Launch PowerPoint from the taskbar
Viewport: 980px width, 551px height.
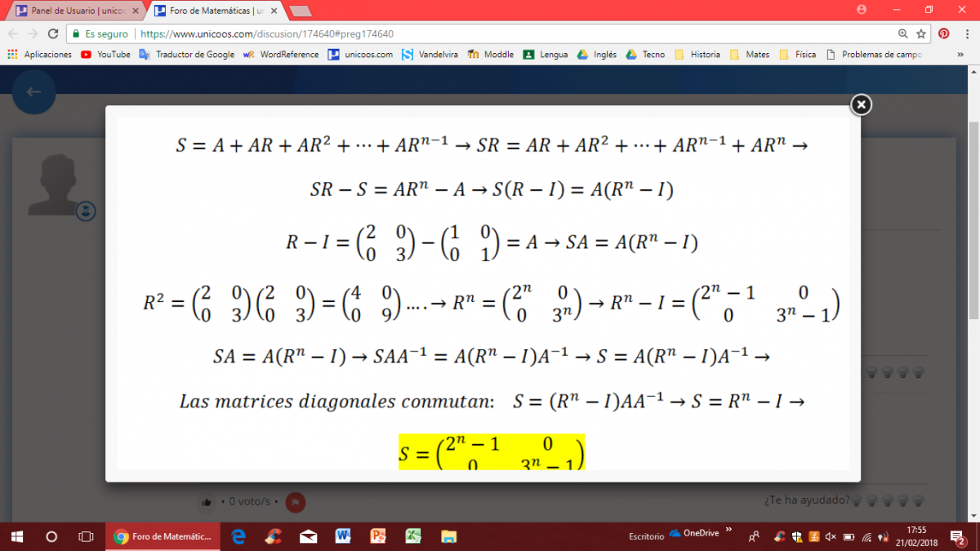tap(378, 536)
